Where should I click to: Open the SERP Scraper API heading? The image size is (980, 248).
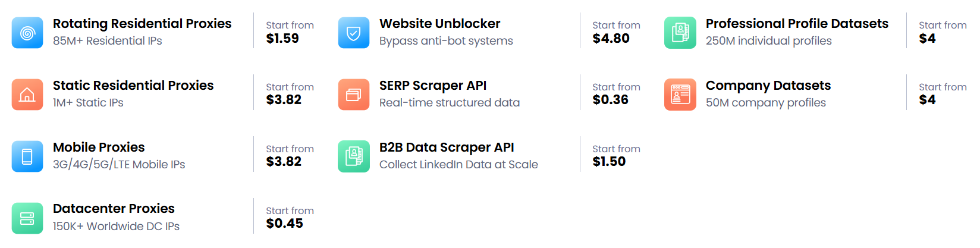(x=433, y=86)
